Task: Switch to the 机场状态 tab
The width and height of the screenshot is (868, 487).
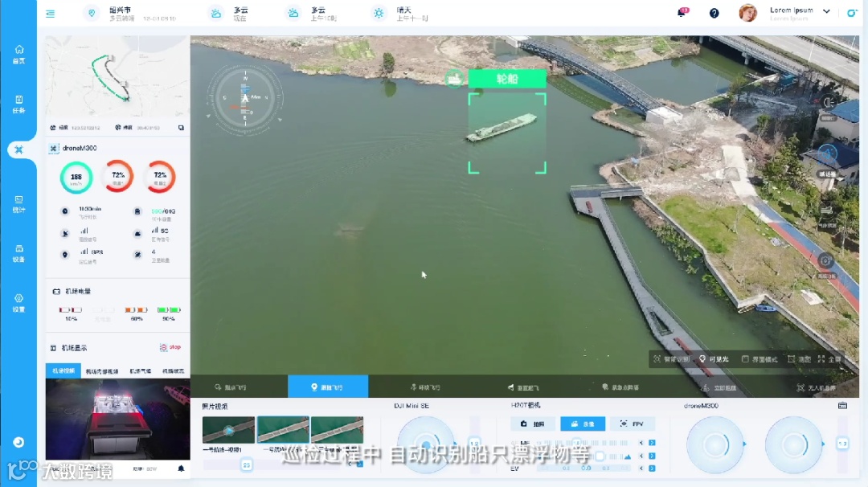Action: [x=174, y=371]
